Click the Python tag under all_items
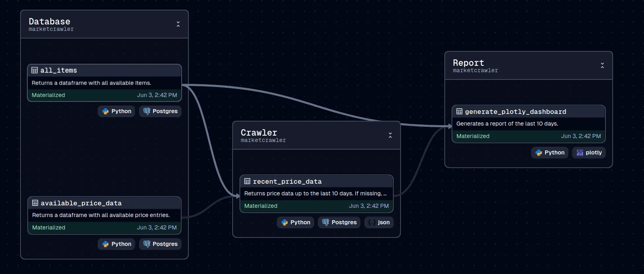The height and width of the screenshot is (274, 644). coord(117,111)
